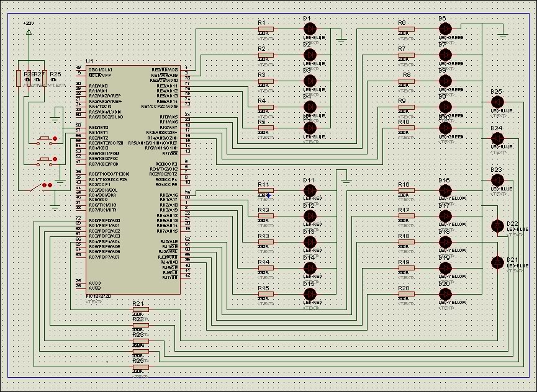Click the OSC1/CLKI pin label
Screen dimensions: 537x392
[x=101, y=70]
